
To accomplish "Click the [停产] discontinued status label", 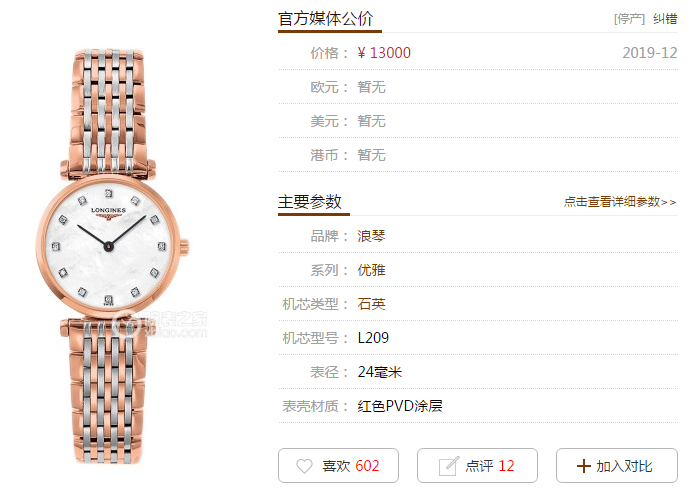I will coord(629,19).
